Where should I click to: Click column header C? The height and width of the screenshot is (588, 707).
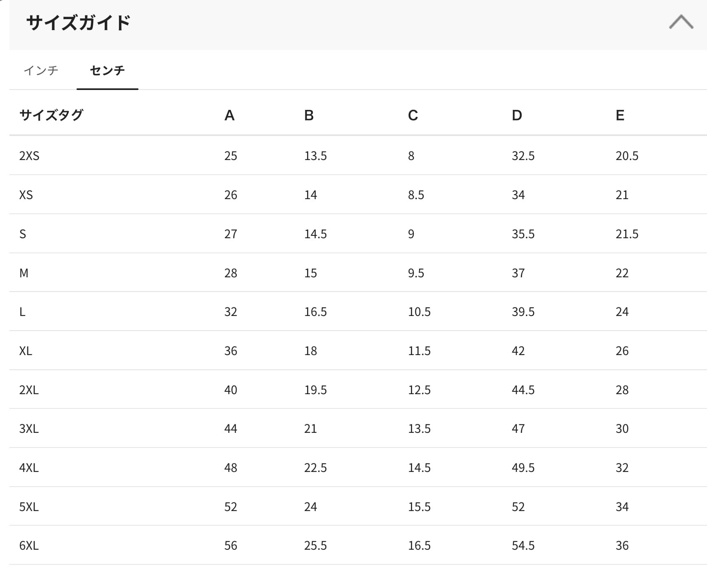413,116
